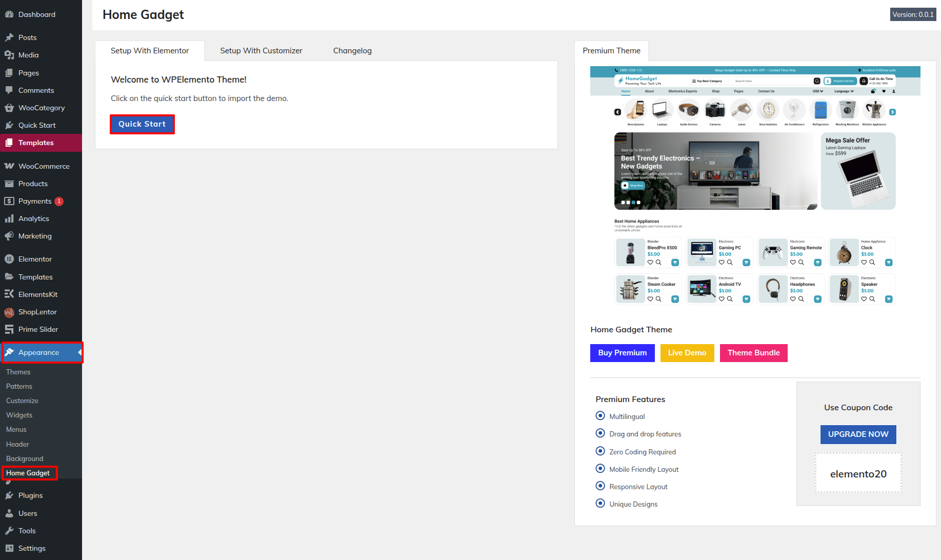Click the Dashboard gauge icon
941x560 pixels.
click(9, 14)
